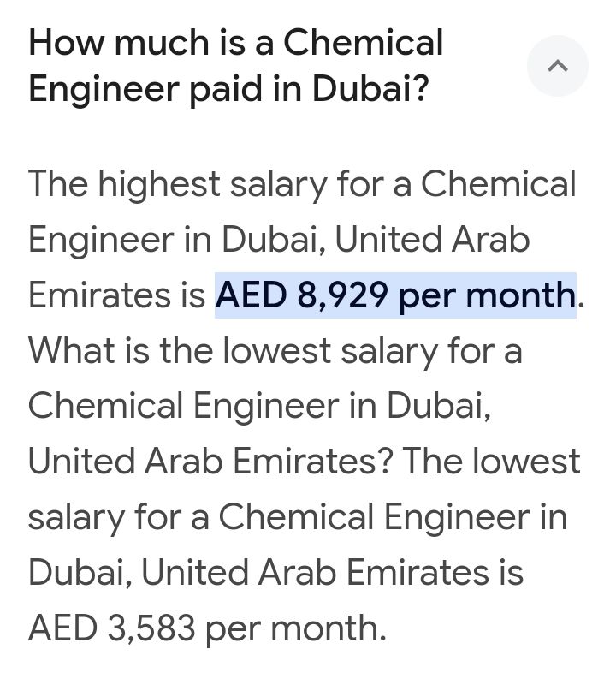Click the circular up-arrow icon

pyautogui.click(x=557, y=66)
